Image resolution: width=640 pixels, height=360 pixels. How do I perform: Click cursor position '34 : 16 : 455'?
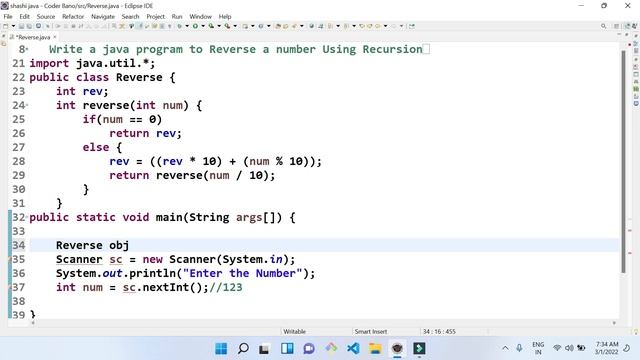pyautogui.click(x=439, y=331)
